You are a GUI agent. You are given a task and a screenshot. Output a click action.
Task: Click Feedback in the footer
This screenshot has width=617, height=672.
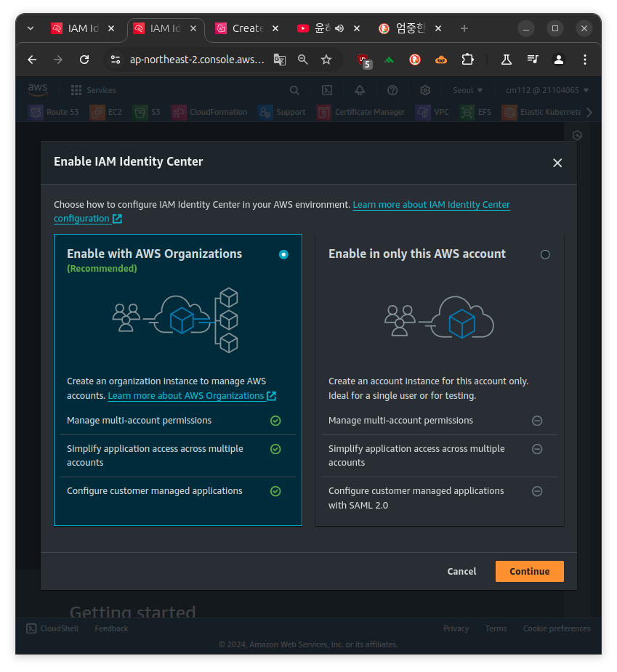click(111, 628)
